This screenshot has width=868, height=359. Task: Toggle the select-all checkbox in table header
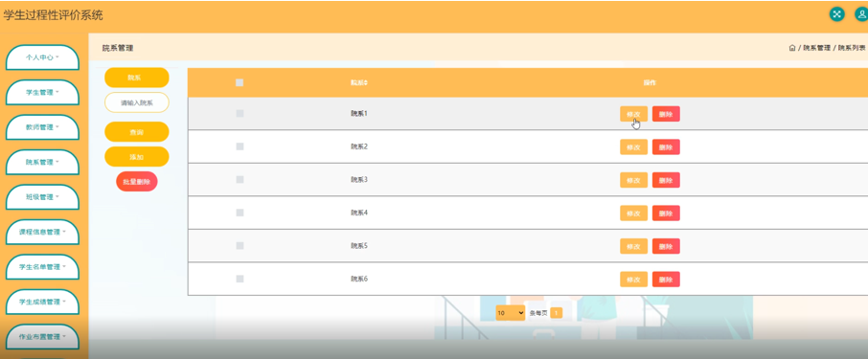tap(240, 82)
